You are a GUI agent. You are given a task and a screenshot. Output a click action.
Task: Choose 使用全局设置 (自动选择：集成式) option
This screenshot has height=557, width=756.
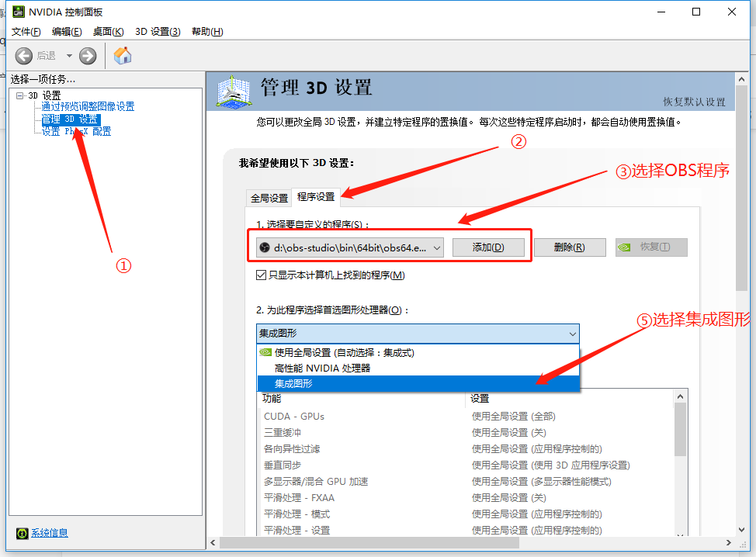tap(418, 353)
